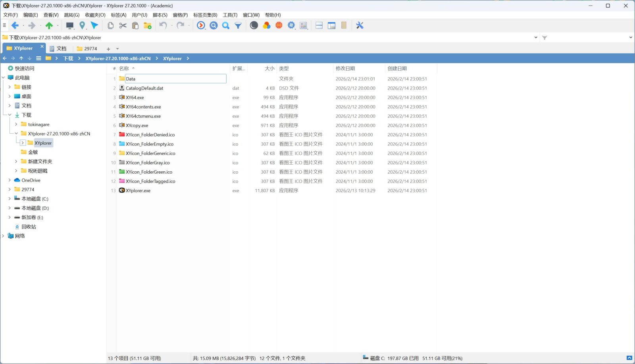635x364 pixels.
Task: Click the funnel Visual Filter toolbar icon
Action: click(x=238, y=25)
